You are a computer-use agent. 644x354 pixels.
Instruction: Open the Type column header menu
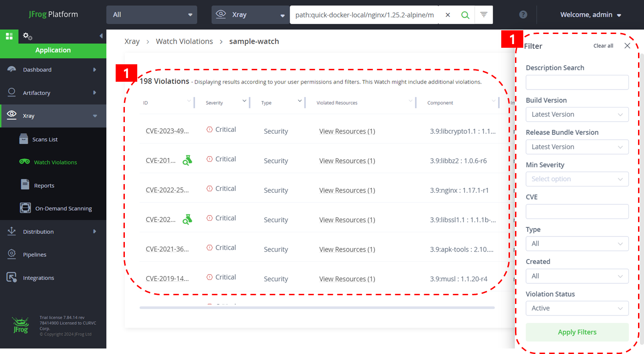point(300,101)
